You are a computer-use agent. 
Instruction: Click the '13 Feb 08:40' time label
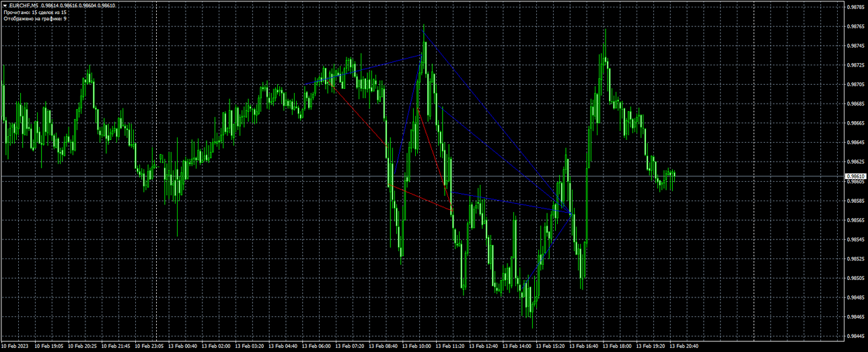383,346
